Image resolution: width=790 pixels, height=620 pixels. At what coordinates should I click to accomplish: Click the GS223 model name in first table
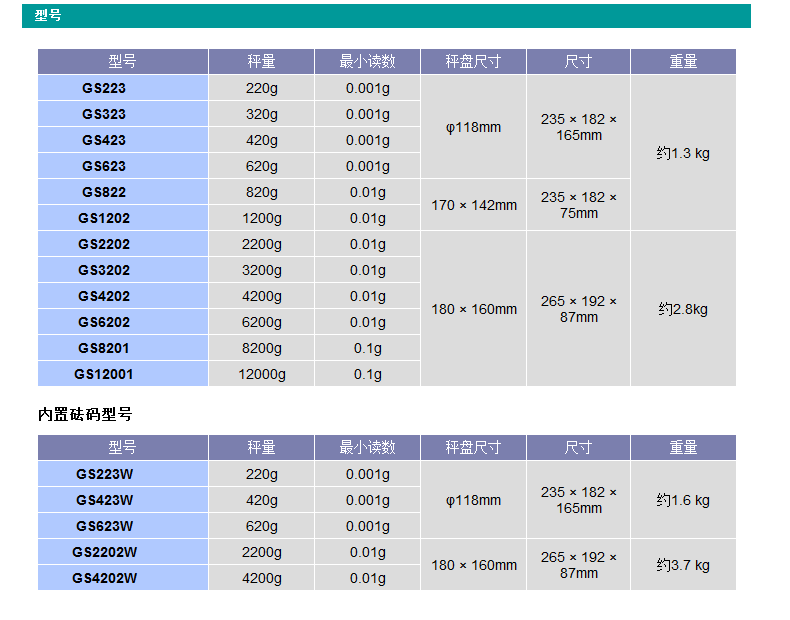(104, 88)
